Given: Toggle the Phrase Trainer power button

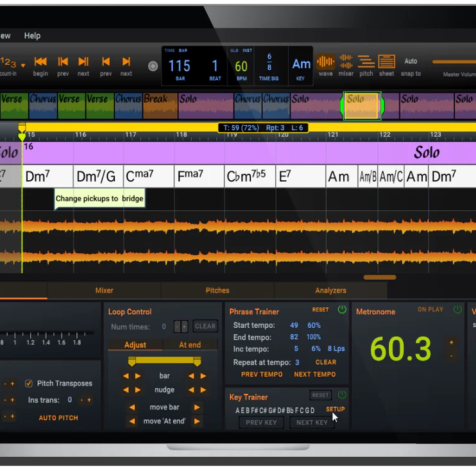Looking at the screenshot, I should pyautogui.click(x=342, y=309).
